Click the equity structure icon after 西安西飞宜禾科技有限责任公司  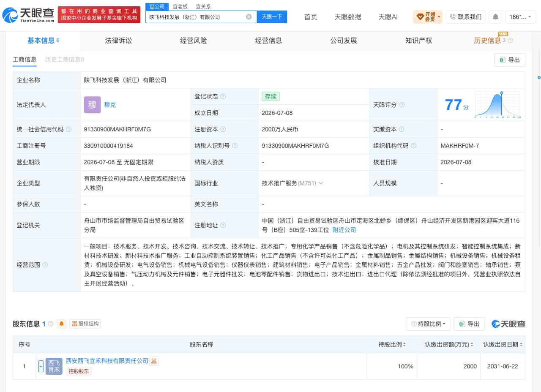pyautogui.click(x=154, y=361)
